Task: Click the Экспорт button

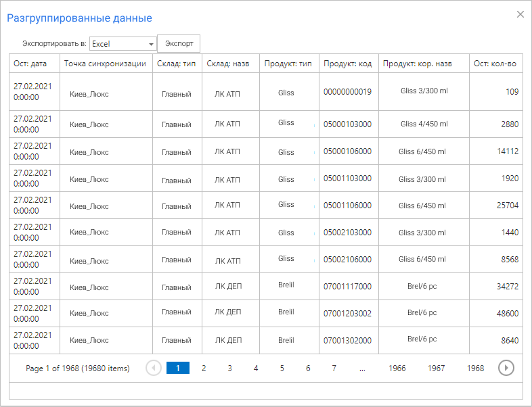Action: 179,43
